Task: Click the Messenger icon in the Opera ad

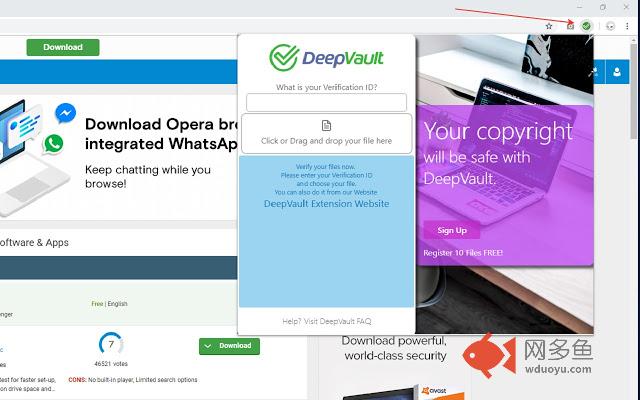Action: click(65, 113)
